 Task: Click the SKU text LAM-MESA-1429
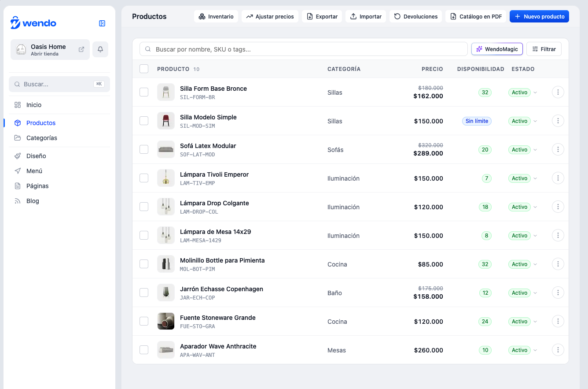[x=201, y=241]
